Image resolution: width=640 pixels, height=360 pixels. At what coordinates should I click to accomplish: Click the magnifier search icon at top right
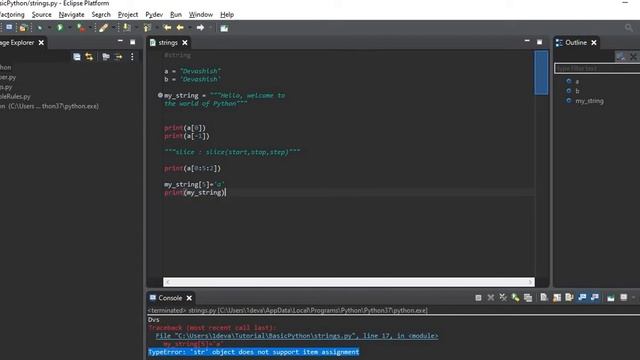pos(629,28)
